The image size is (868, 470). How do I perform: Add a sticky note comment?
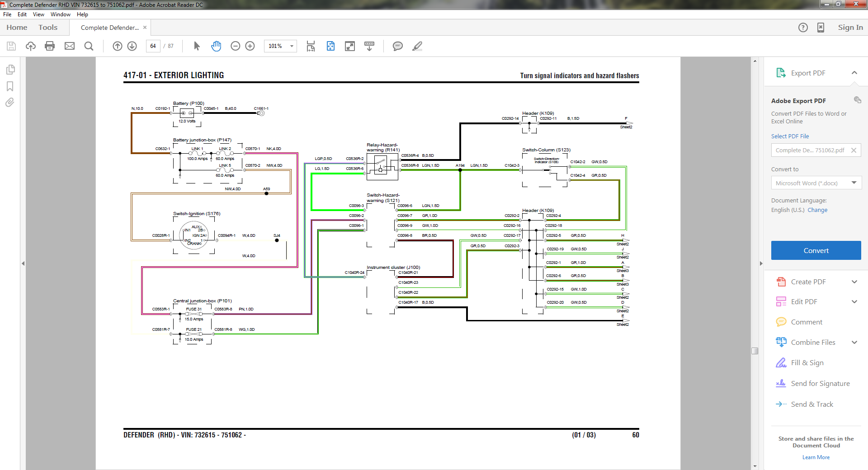point(398,46)
